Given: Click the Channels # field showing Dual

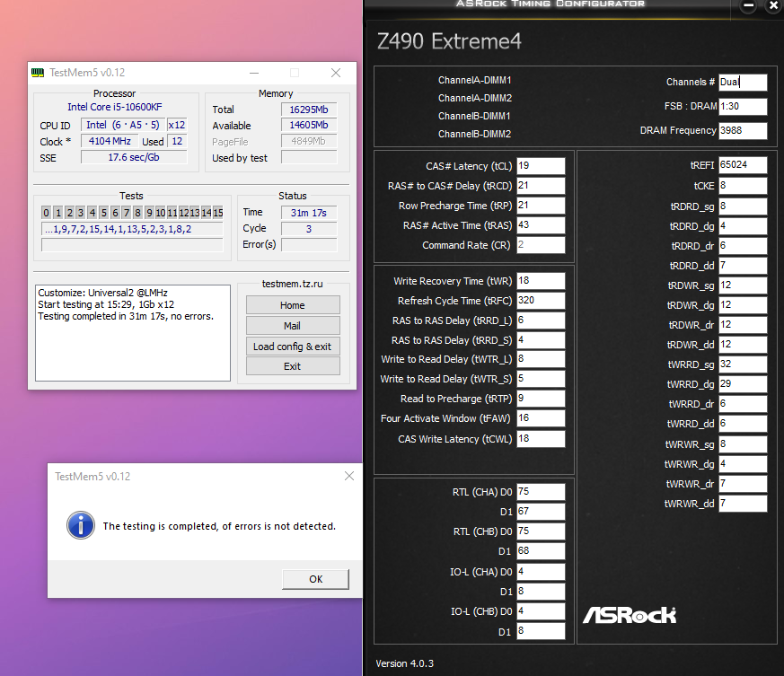Looking at the screenshot, I should tap(743, 82).
